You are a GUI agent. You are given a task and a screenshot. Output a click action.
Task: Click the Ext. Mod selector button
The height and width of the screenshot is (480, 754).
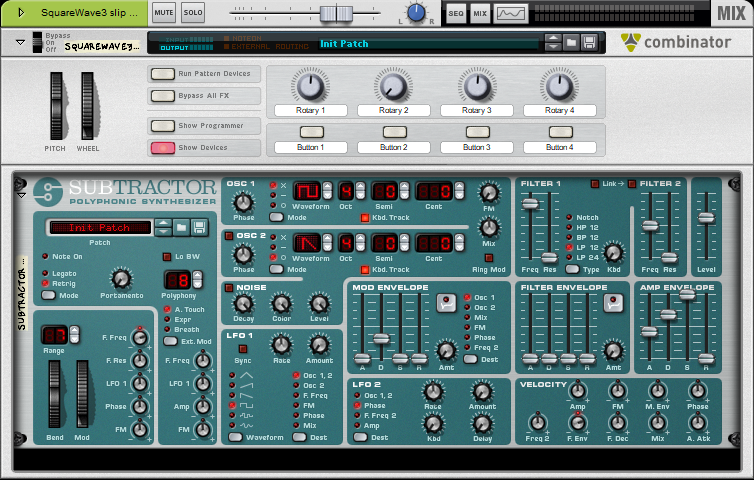[170, 341]
